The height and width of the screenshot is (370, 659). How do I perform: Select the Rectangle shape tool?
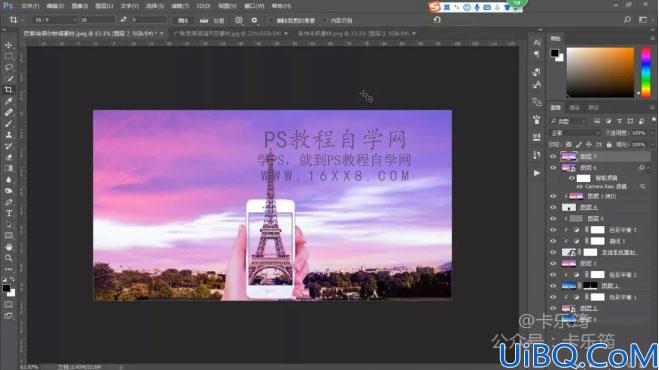[8, 236]
